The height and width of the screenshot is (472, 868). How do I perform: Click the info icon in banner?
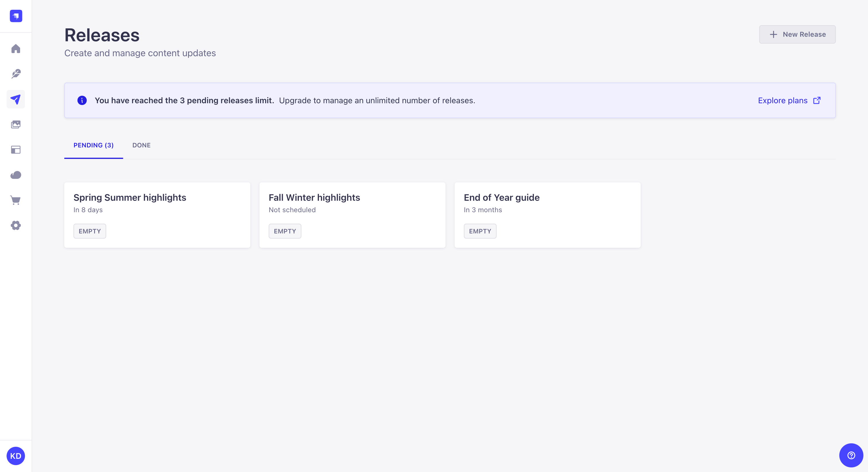click(82, 100)
